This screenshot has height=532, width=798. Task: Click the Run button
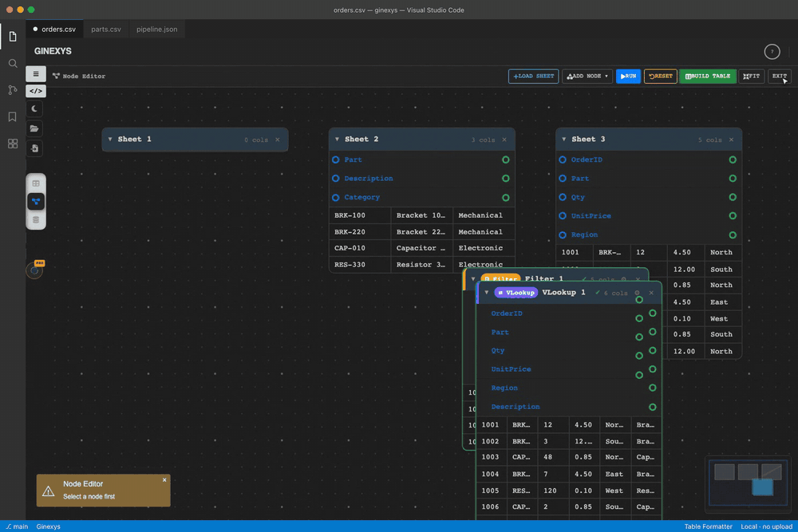pyautogui.click(x=628, y=77)
